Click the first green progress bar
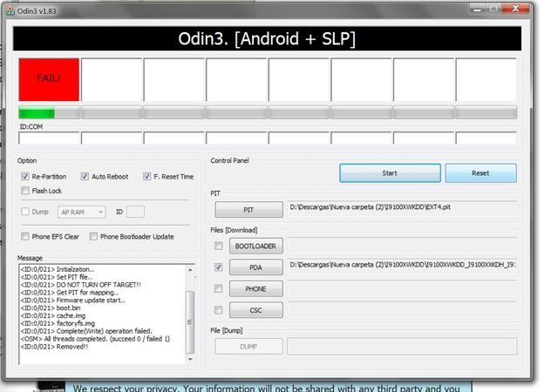 click(x=49, y=113)
